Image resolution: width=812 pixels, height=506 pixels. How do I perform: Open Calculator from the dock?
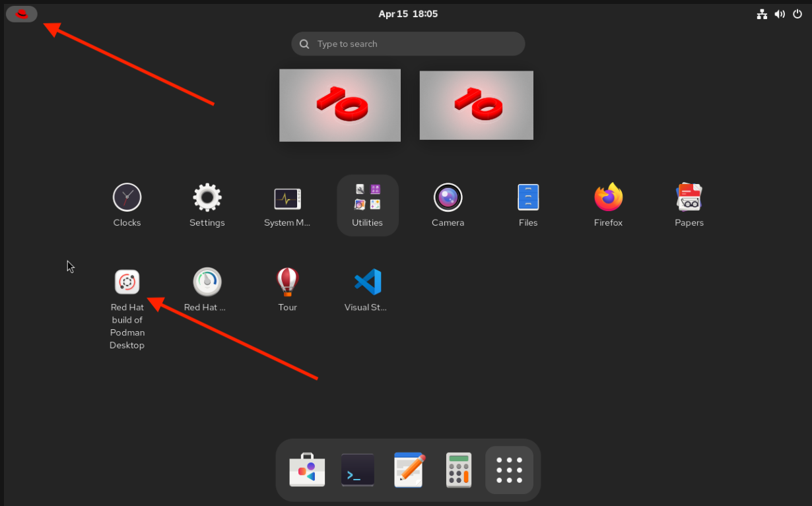tap(458, 470)
